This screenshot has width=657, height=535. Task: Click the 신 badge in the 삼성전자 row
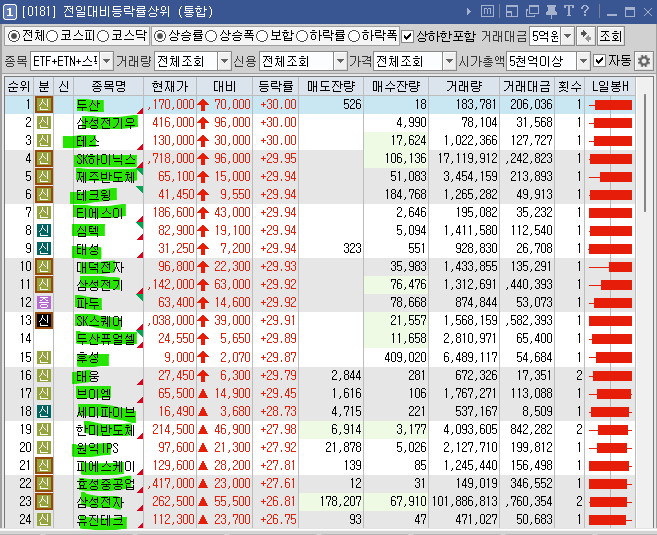click(44, 501)
